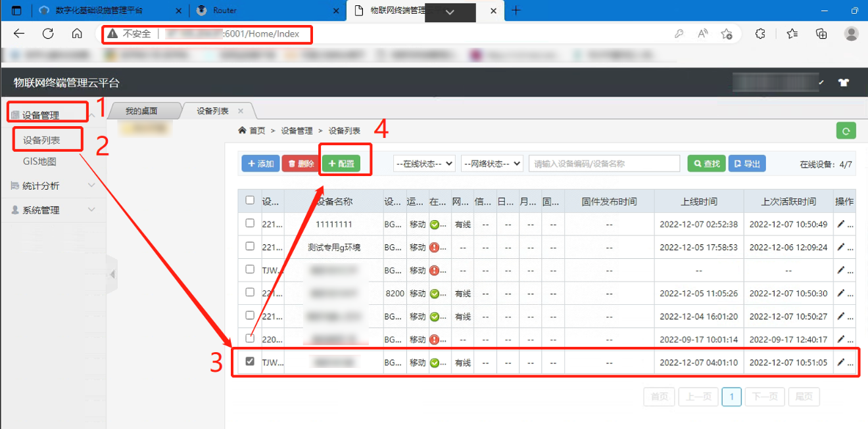
Task: Open the browser extensions puzzle icon
Action: point(760,34)
